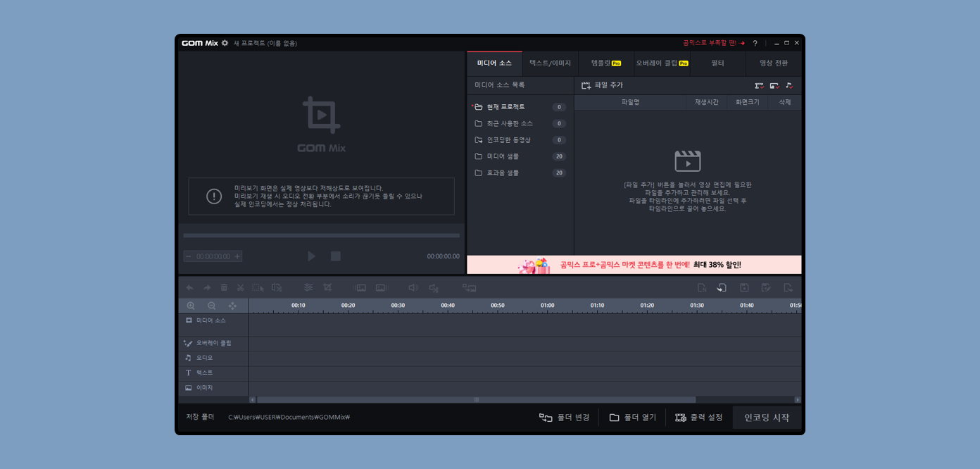The height and width of the screenshot is (469, 980).
Task: Click the area selection tool icon
Action: (x=258, y=287)
